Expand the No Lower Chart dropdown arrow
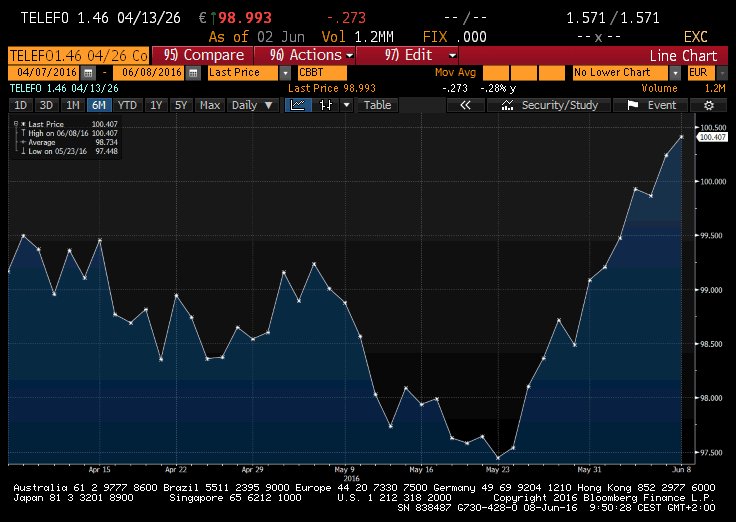 pyautogui.click(x=675, y=73)
